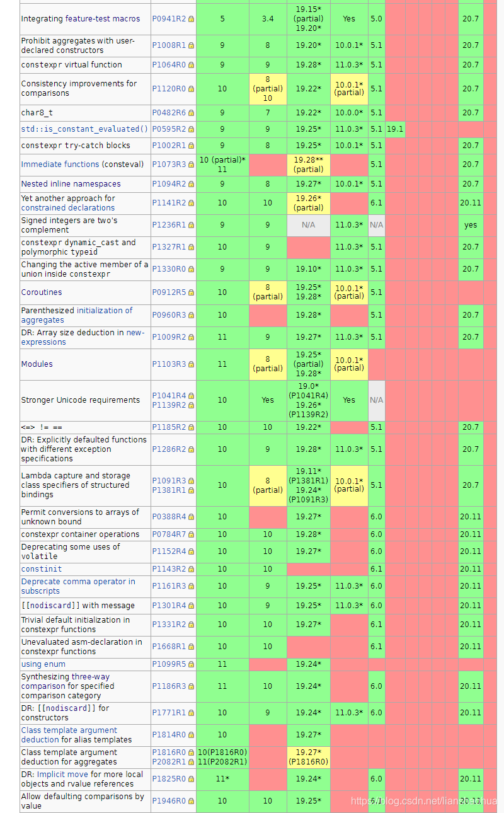The width and height of the screenshot is (504, 813).
Task: Select the '3.4' cell in feature-test macros row
Action: (268, 19)
